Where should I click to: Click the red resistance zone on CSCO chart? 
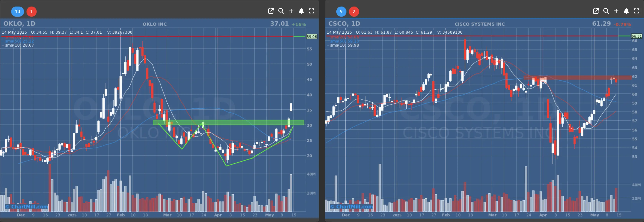pos(577,78)
